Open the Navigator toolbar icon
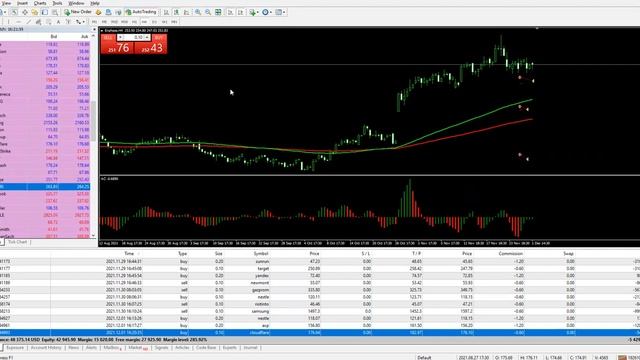 (x=35, y=12)
